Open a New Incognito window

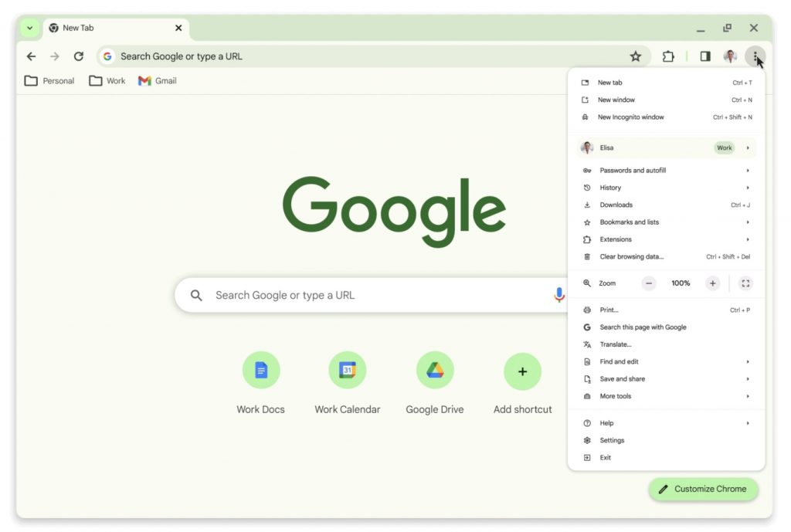[632, 117]
